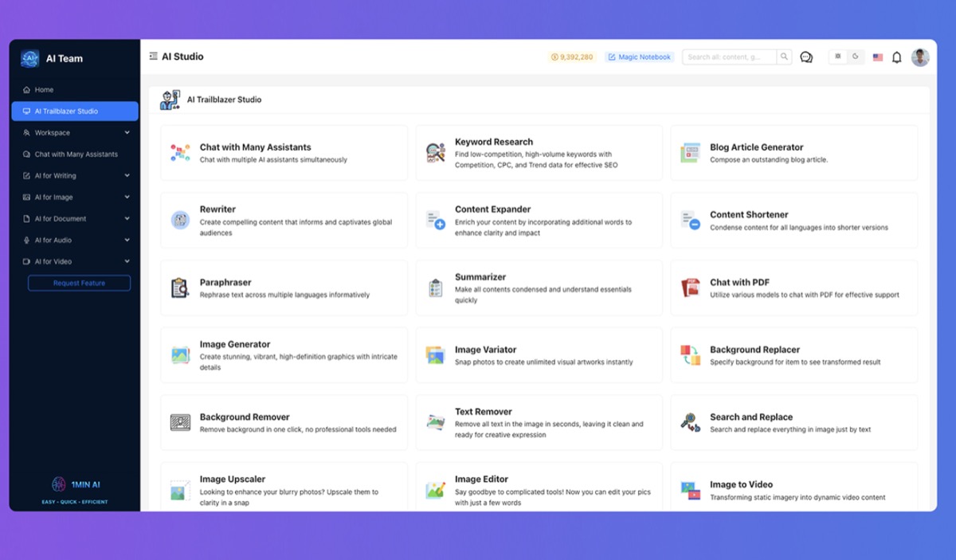The height and width of the screenshot is (560, 956).
Task: Collapse sidebar using the hamburger menu icon
Action: click(153, 57)
